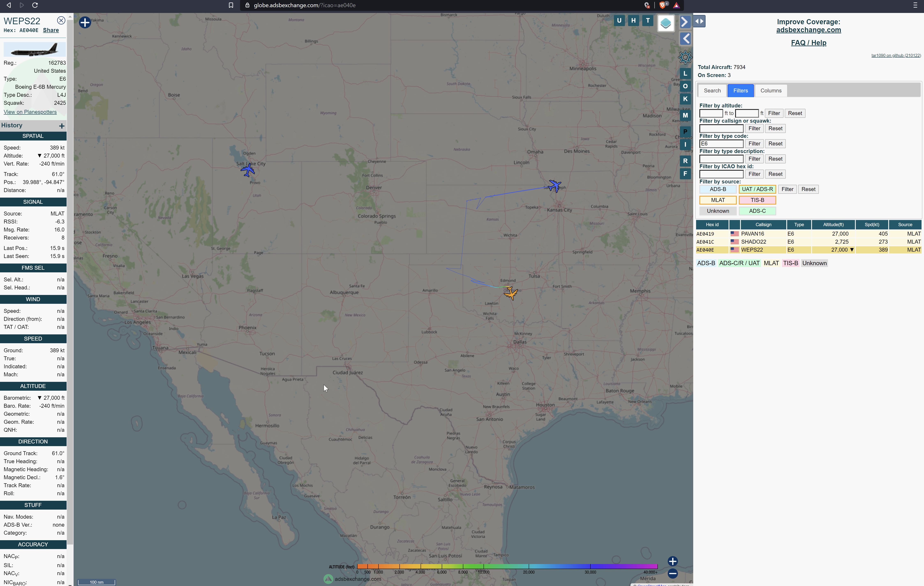924x586 pixels.
Task: Toggle the L map option button
Action: 685,74
